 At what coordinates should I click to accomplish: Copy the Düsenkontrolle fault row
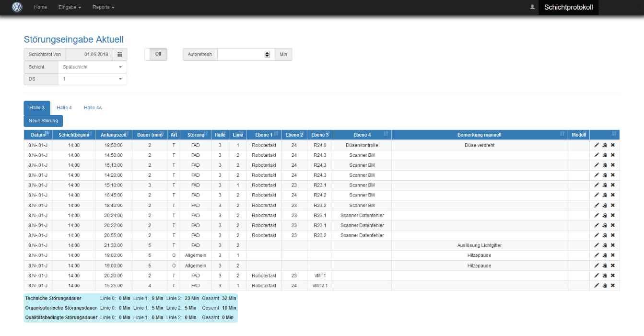click(605, 145)
